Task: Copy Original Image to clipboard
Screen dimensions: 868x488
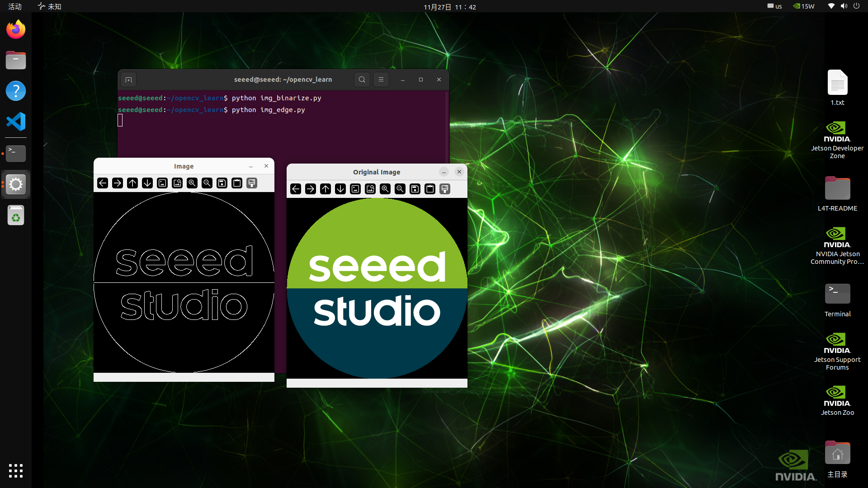Action: 430,189
